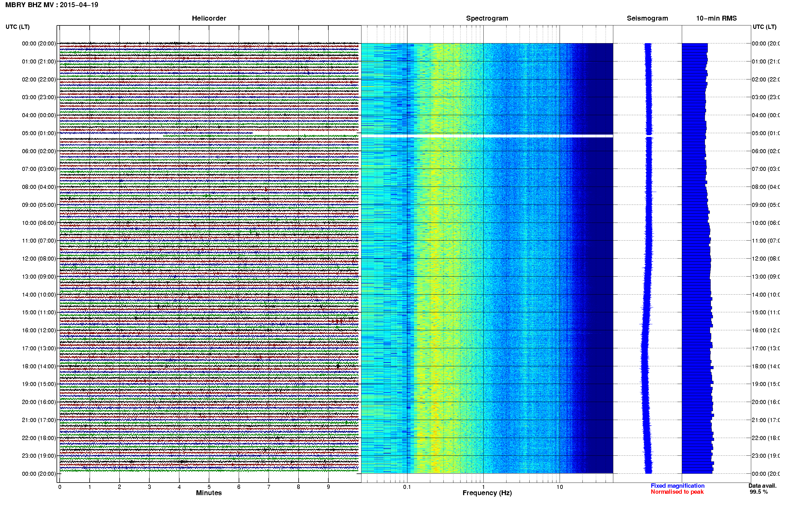Select left axis time label 02:00 (22:00)
The width and height of the screenshot is (812, 508).
(x=39, y=79)
